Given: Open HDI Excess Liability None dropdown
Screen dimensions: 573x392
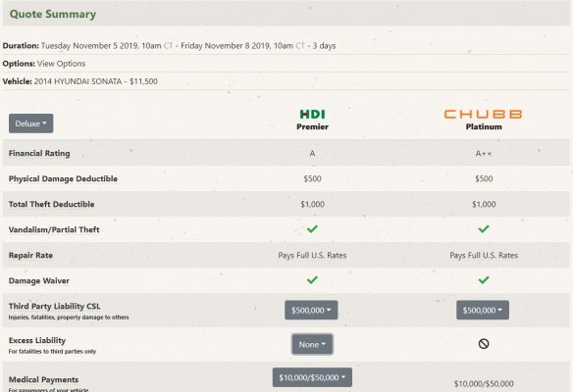Looking at the screenshot, I should tap(312, 344).
